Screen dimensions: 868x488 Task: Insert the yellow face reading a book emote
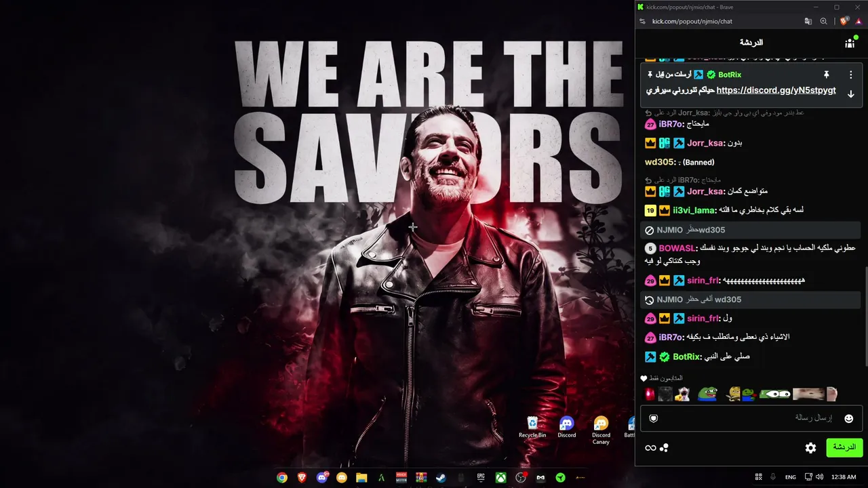(733, 394)
